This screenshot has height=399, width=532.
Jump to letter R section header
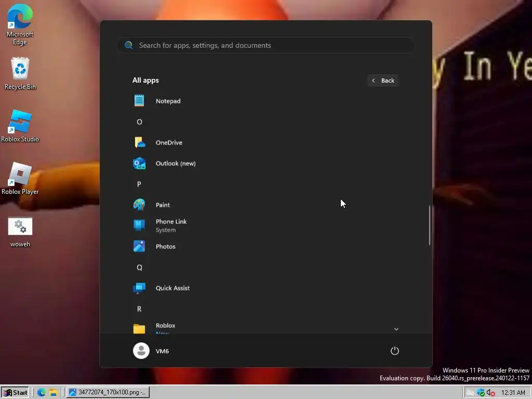click(139, 309)
